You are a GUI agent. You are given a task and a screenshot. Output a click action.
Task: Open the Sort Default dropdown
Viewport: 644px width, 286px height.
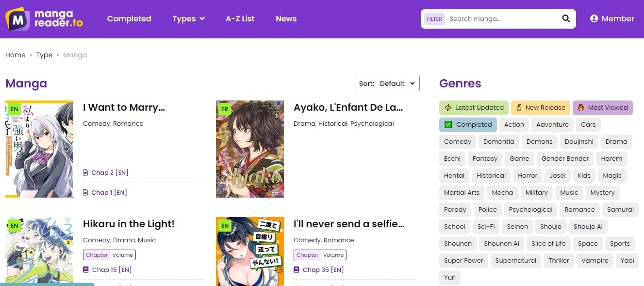[x=387, y=84]
